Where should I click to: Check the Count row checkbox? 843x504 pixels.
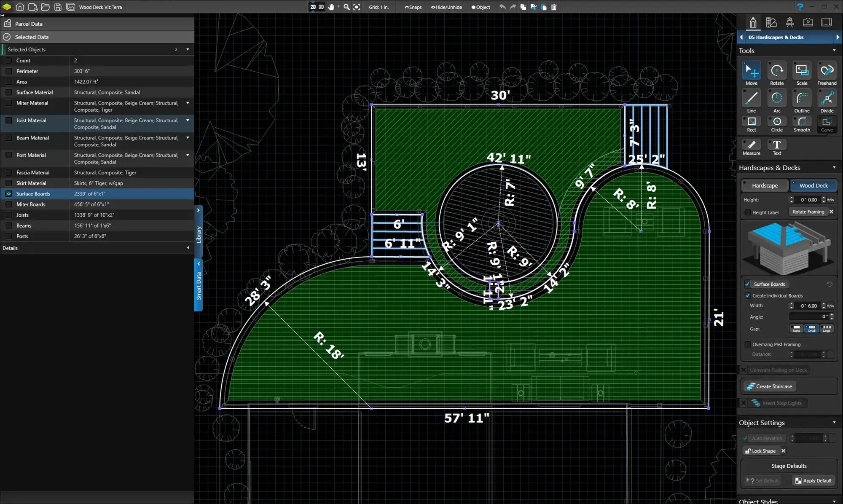[8, 60]
